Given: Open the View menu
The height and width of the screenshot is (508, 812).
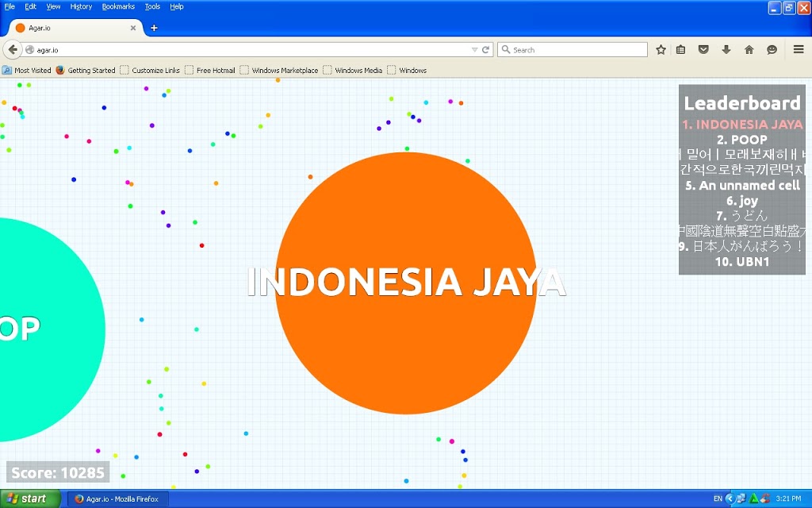Looking at the screenshot, I should point(53,6).
